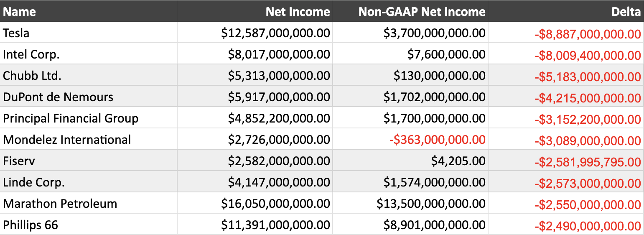This screenshot has width=644, height=235.
Task: Click the Delta column header
Action: [626, 12]
